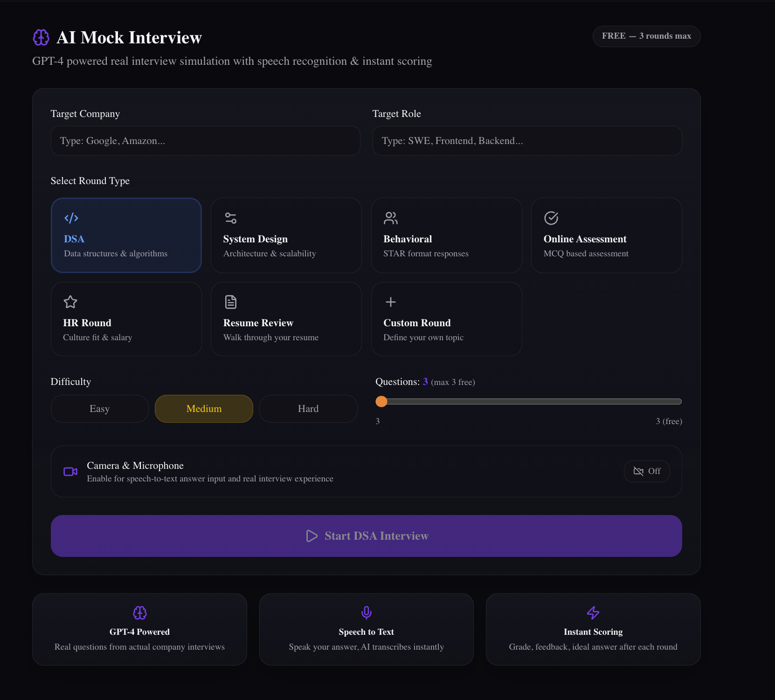
Task: Click the FREE 3 rounds max badge
Action: [646, 36]
